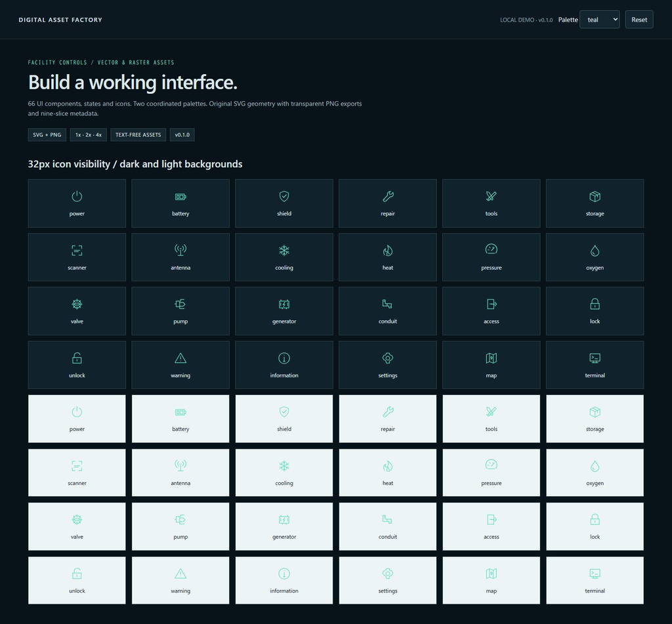Pick the repair icon on light tile
This screenshot has width=672, height=624.
tap(388, 412)
